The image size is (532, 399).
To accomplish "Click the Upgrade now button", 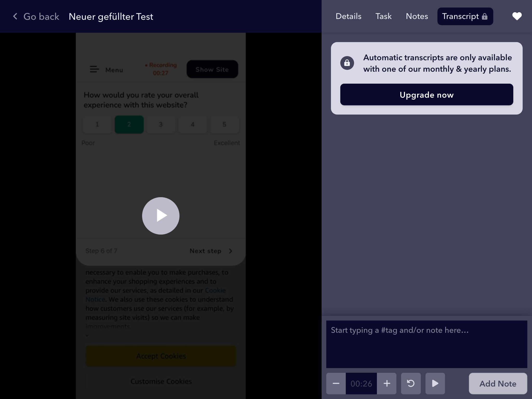I will click(427, 95).
